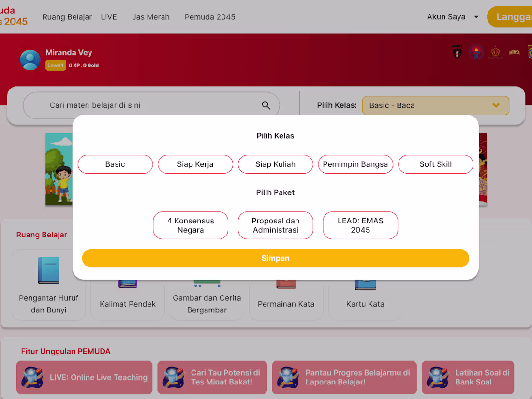Select 4 Konsensus Negara package
The height and width of the screenshot is (399, 532).
tap(191, 225)
